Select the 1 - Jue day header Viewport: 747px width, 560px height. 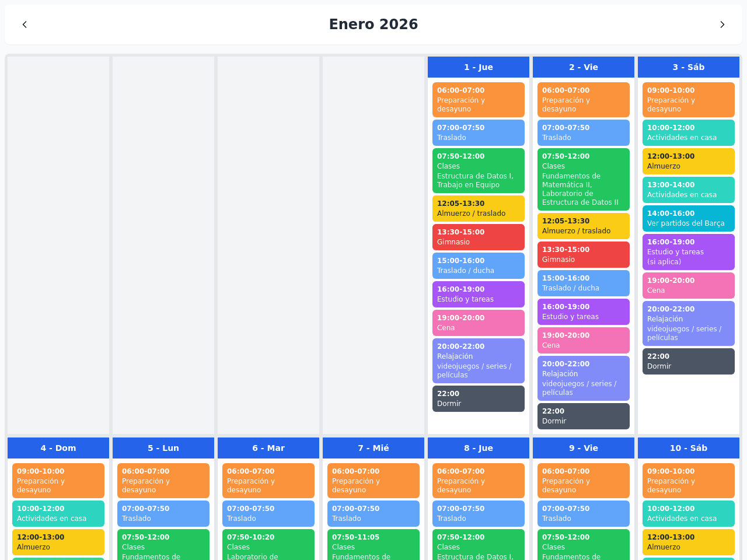[x=479, y=67]
